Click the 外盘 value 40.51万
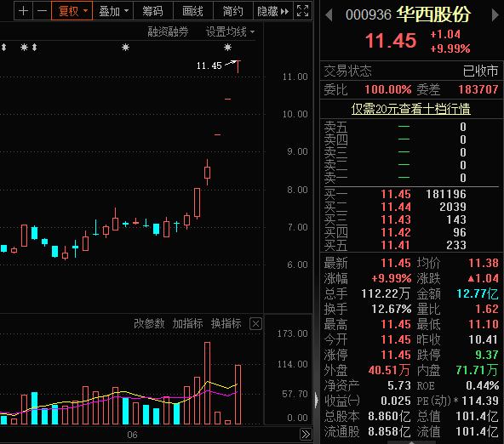The height and width of the screenshot is (444, 504). tap(389, 371)
